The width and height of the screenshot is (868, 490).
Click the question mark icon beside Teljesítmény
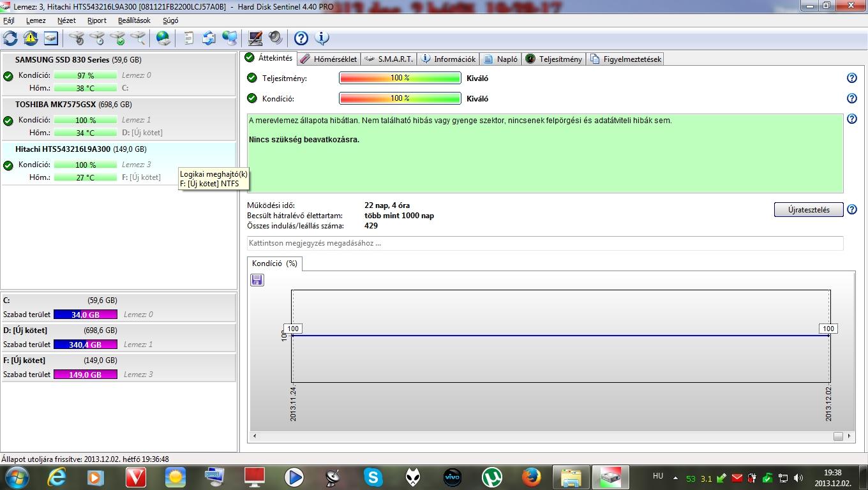point(851,78)
